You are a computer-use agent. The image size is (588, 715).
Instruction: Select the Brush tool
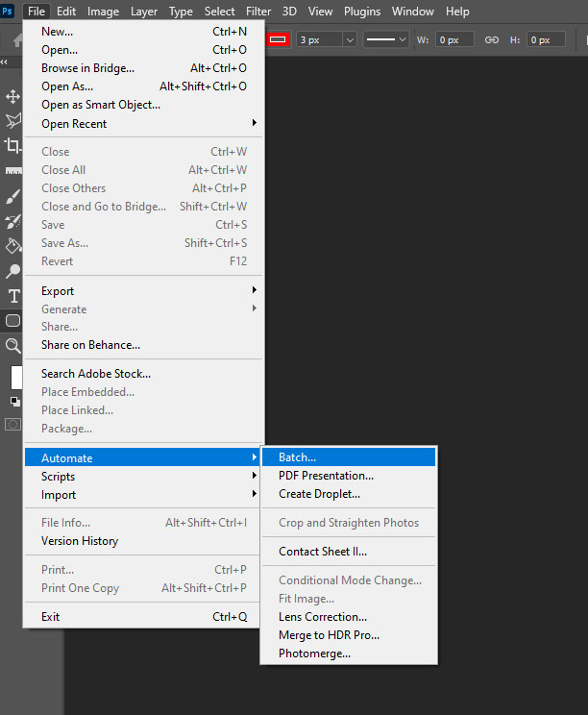tap(12, 196)
